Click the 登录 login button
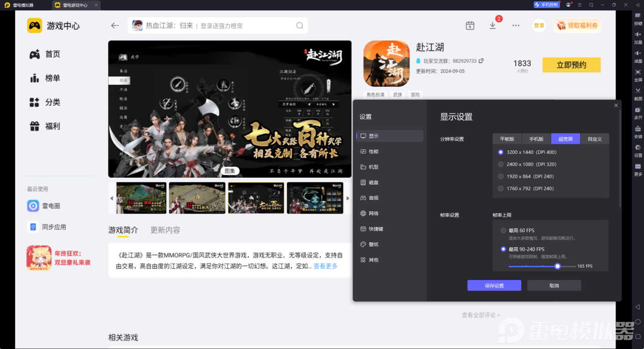The height and width of the screenshot is (349, 644). click(x=539, y=25)
